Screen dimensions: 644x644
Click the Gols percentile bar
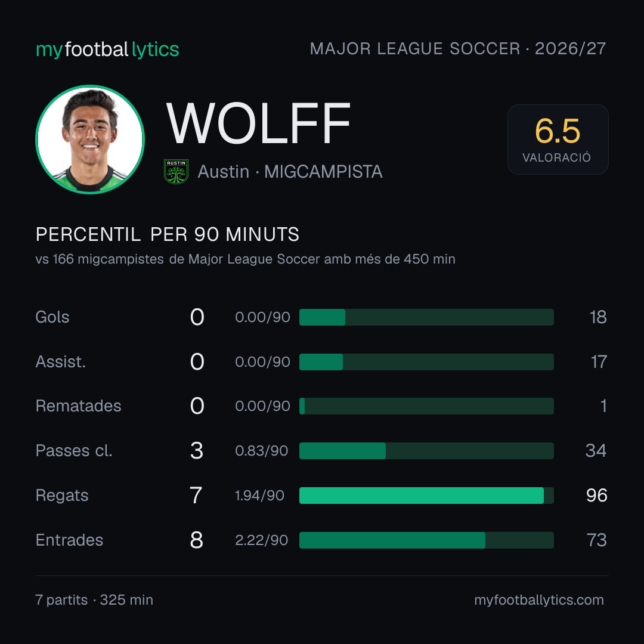pyautogui.click(x=426, y=317)
